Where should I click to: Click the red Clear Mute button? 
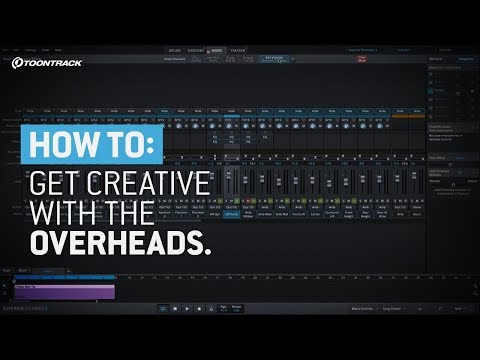click(362, 59)
